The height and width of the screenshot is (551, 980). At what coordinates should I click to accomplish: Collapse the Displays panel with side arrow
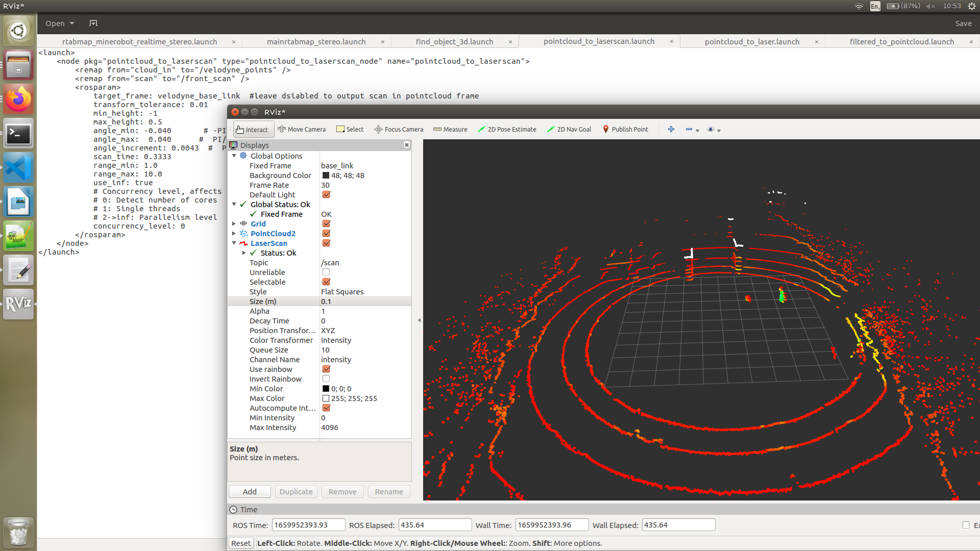[419, 320]
